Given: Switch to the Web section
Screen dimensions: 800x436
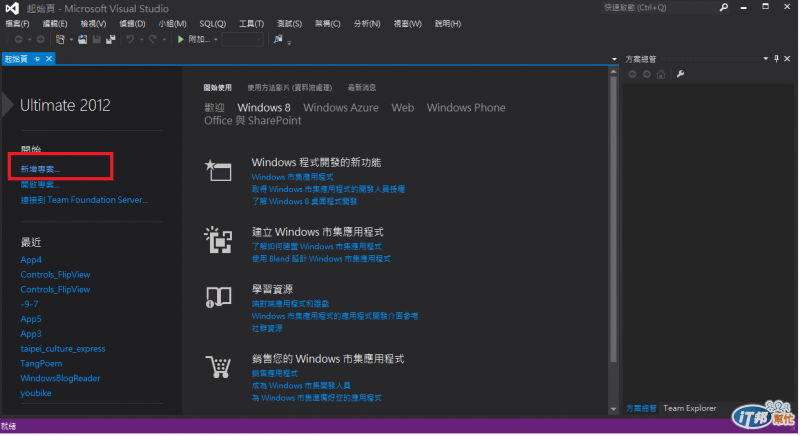Looking at the screenshot, I should pos(403,108).
